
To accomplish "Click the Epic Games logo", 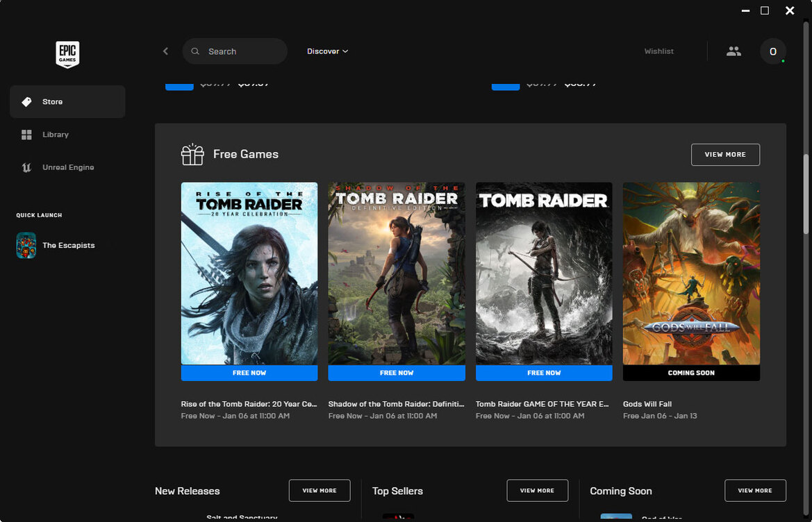I will coord(67,54).
